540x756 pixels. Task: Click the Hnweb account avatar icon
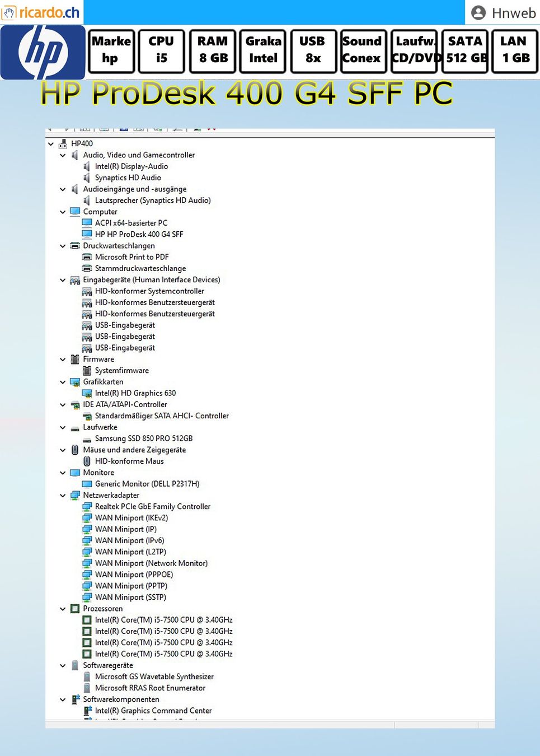coord(478,13)
